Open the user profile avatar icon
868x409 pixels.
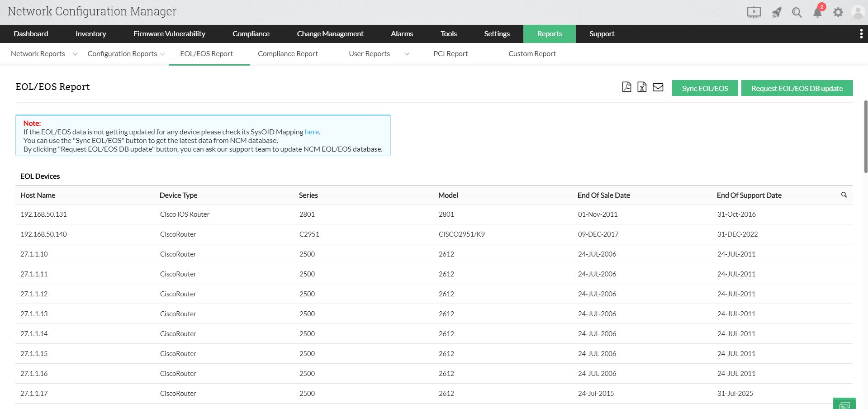coord(858,12)
